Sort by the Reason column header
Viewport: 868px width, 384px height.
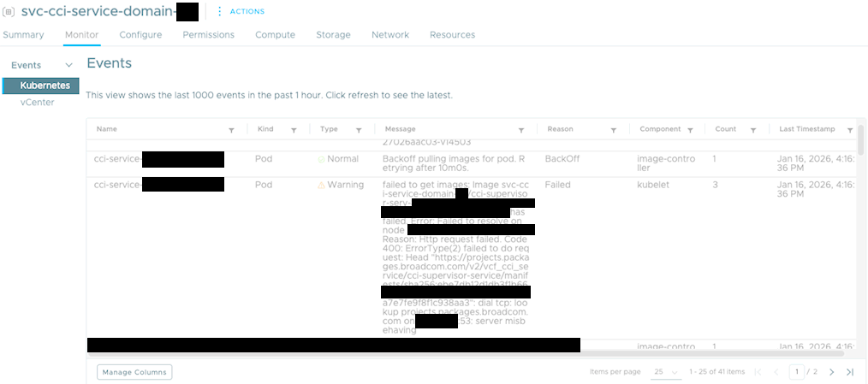(x=560, y=129)
